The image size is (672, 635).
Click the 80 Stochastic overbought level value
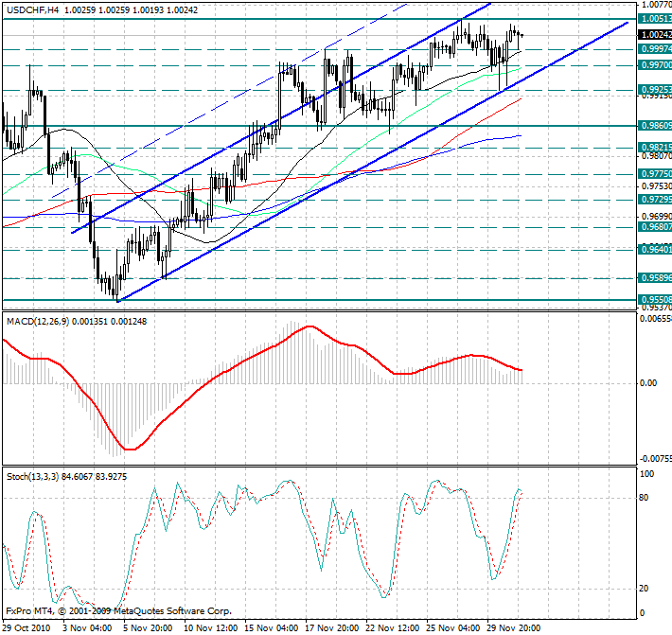[x=644, y=498]
